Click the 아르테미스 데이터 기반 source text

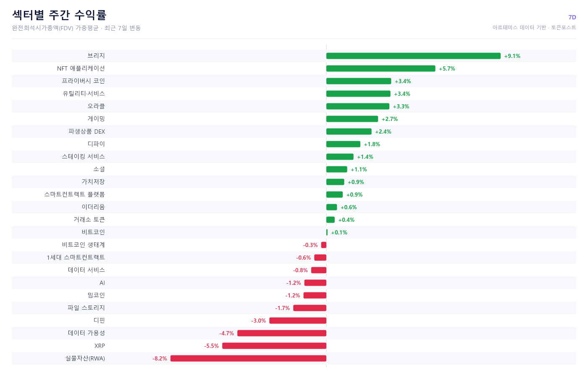coord(519,27)
